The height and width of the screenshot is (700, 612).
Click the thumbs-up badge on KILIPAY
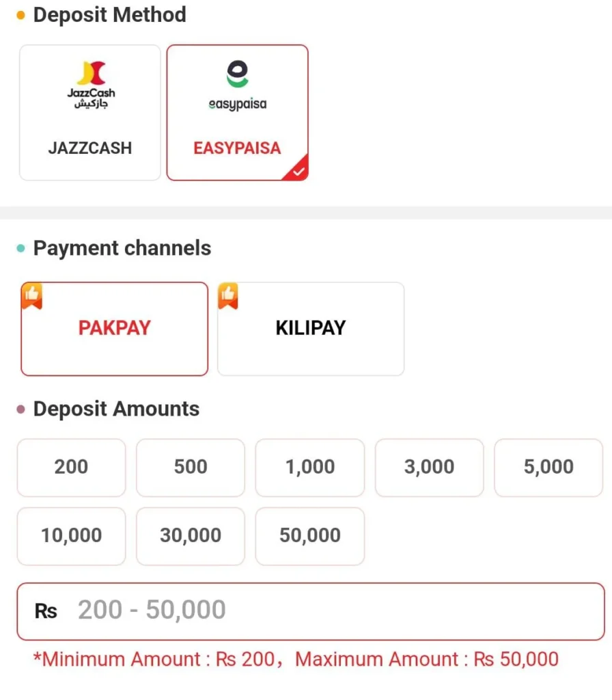[228, 295]
